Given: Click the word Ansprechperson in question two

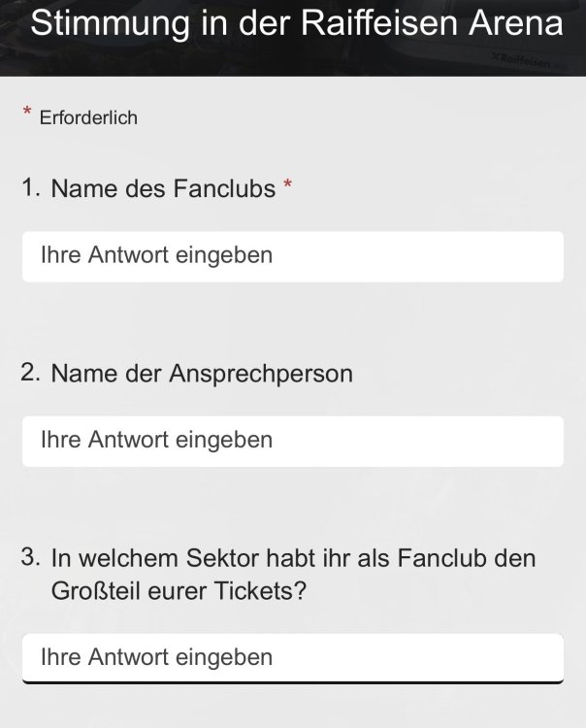Looking at the screenshot, I should coord(261,373).
